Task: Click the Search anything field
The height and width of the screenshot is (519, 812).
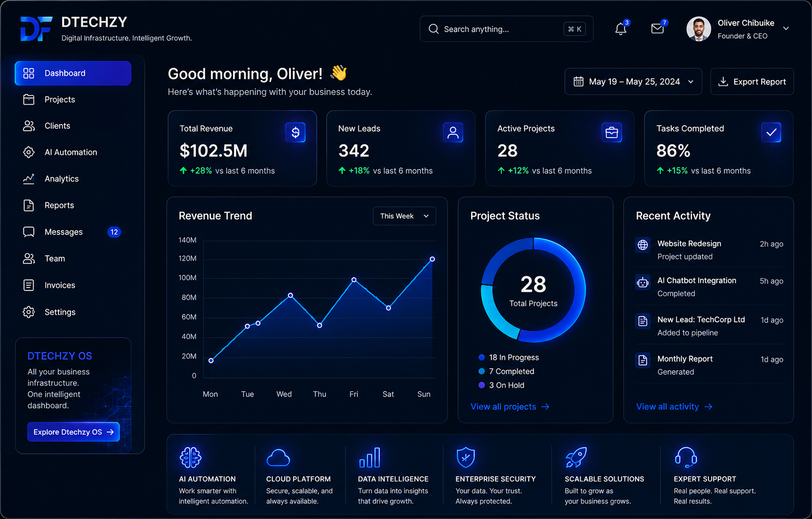Action: coord(506,29)
